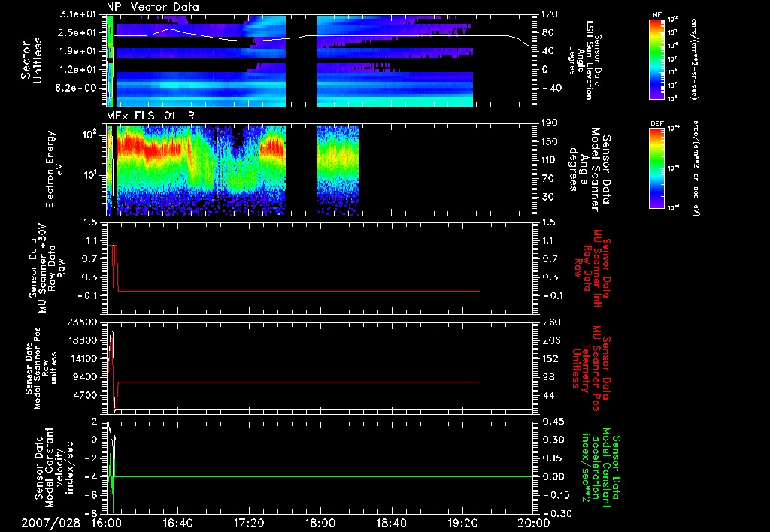Click the -6 velocity tick label

91,495
